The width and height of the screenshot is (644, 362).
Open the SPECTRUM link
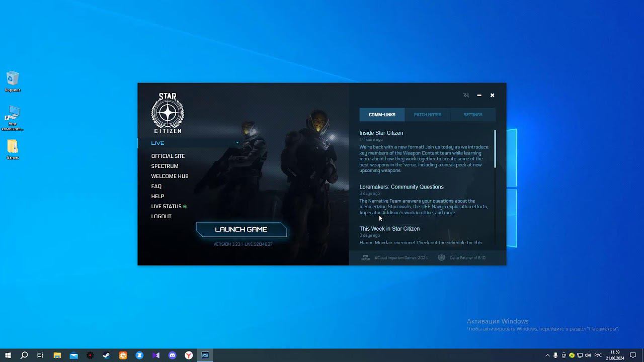(x=165, y=166)
